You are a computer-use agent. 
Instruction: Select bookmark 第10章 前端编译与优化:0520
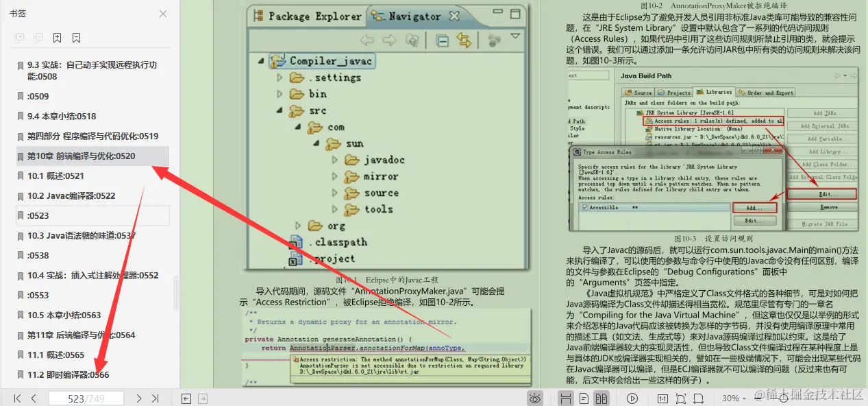tap(92, 156)
